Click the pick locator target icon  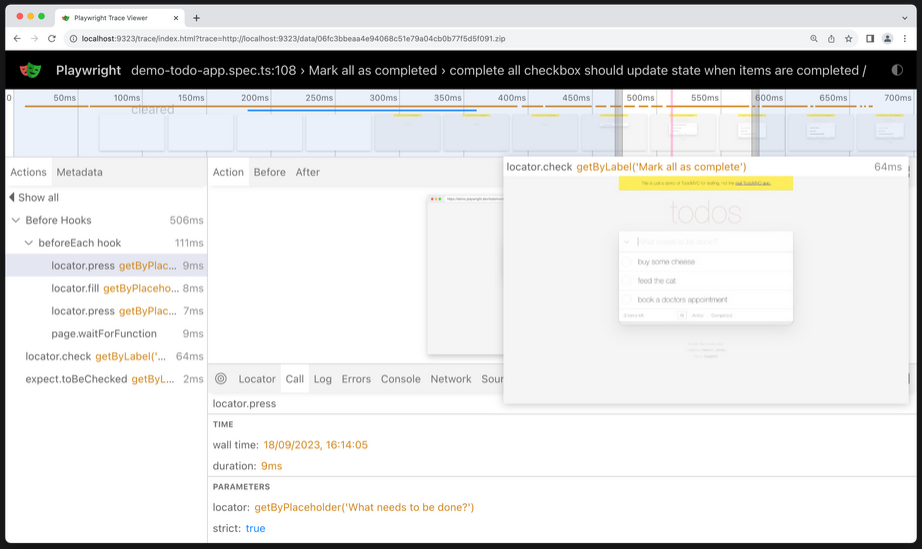coord(221,379)
